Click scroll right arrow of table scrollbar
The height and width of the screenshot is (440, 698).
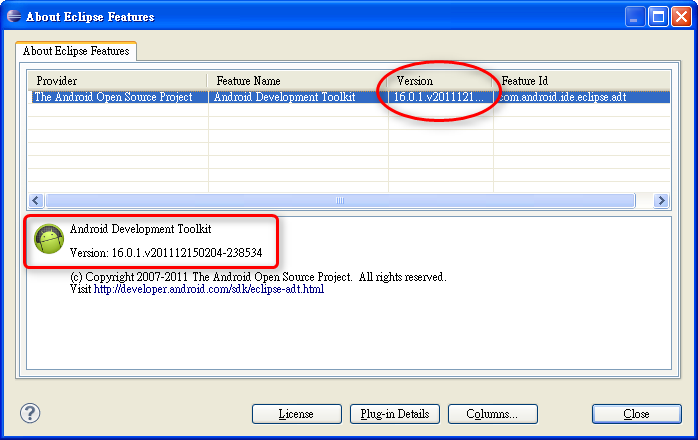[x=661, y=200]
